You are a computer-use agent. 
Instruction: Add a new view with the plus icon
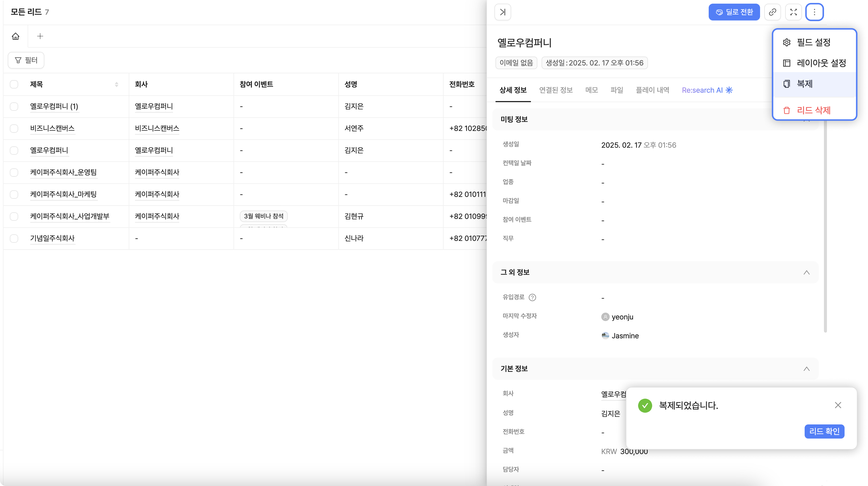[40, 36]
